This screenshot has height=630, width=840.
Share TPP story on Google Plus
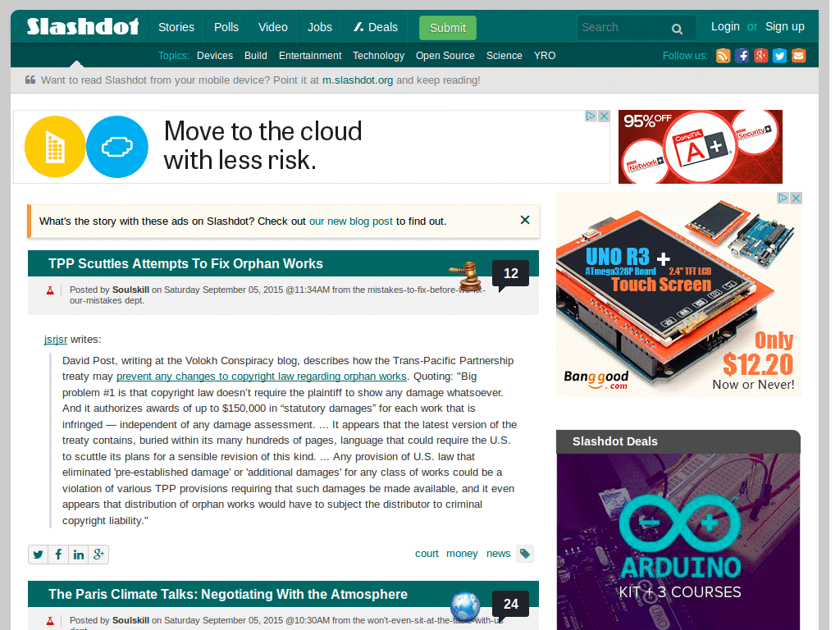pos(98,555)
